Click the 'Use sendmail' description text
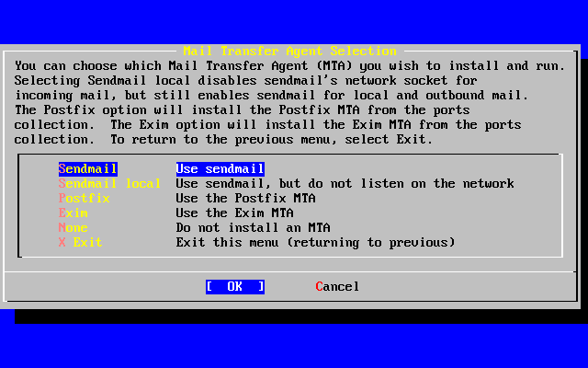Screen dimensions: 588x368 (220, 169)
